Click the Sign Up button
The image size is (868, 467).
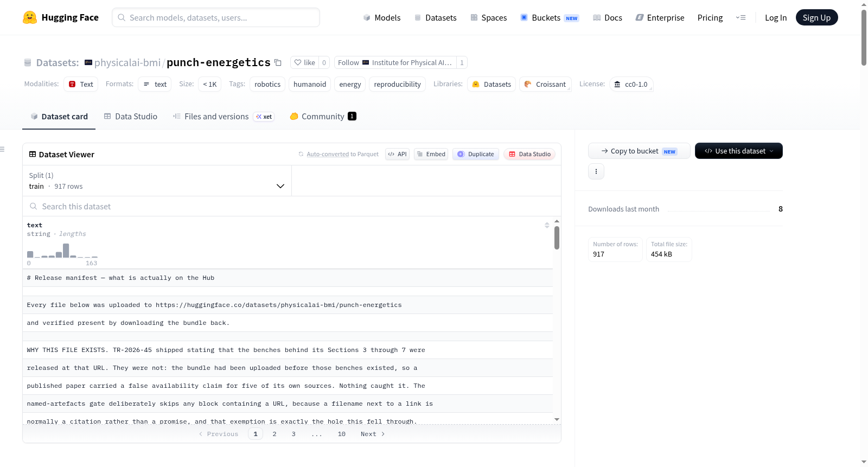816,17
